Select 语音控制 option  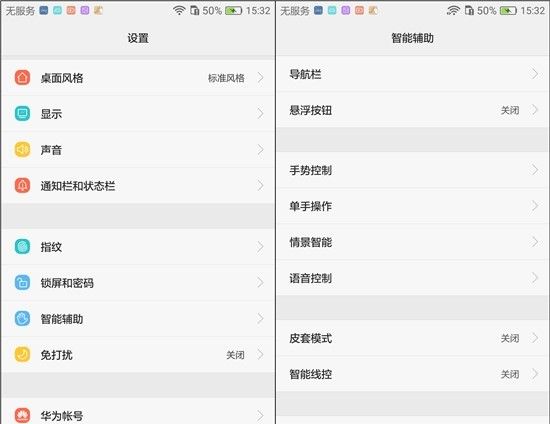(412, 278)
